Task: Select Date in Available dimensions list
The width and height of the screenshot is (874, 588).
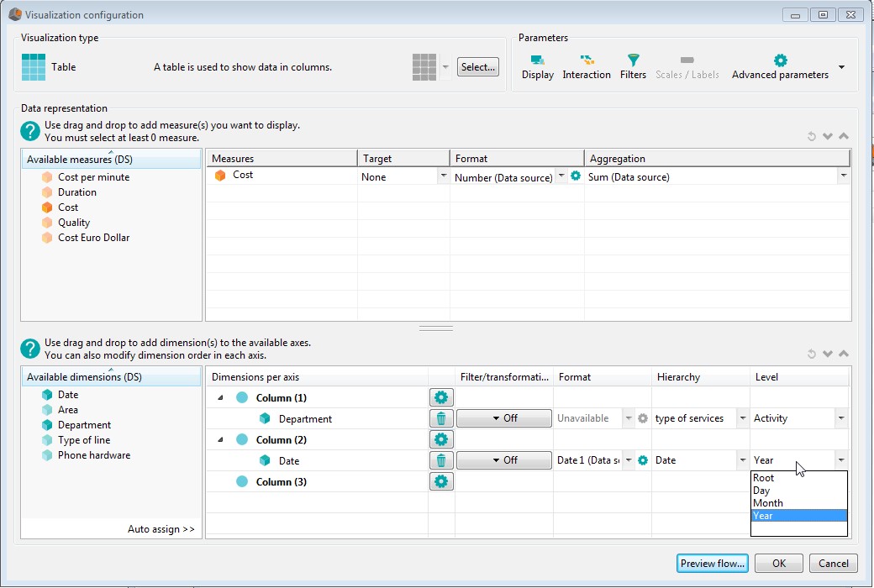Action: pyautogui.click(x=68, y=395)
